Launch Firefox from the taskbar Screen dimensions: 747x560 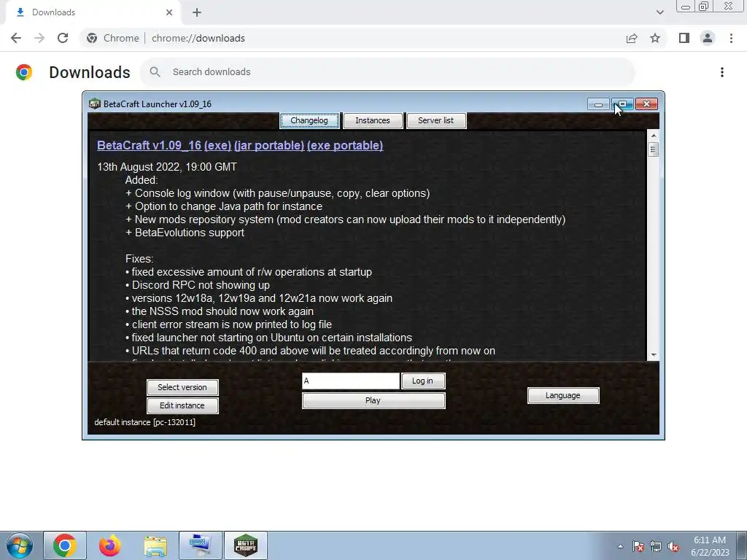coord(109,545)
